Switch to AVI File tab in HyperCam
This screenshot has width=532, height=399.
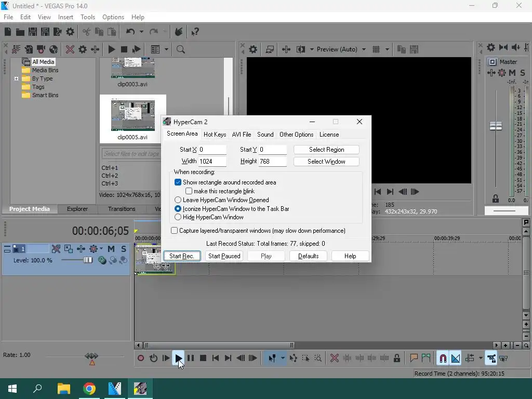point(242,135)
